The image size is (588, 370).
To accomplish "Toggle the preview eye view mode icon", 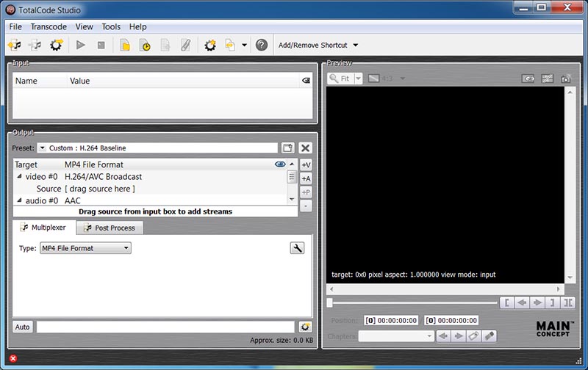I will pos(528,79).
